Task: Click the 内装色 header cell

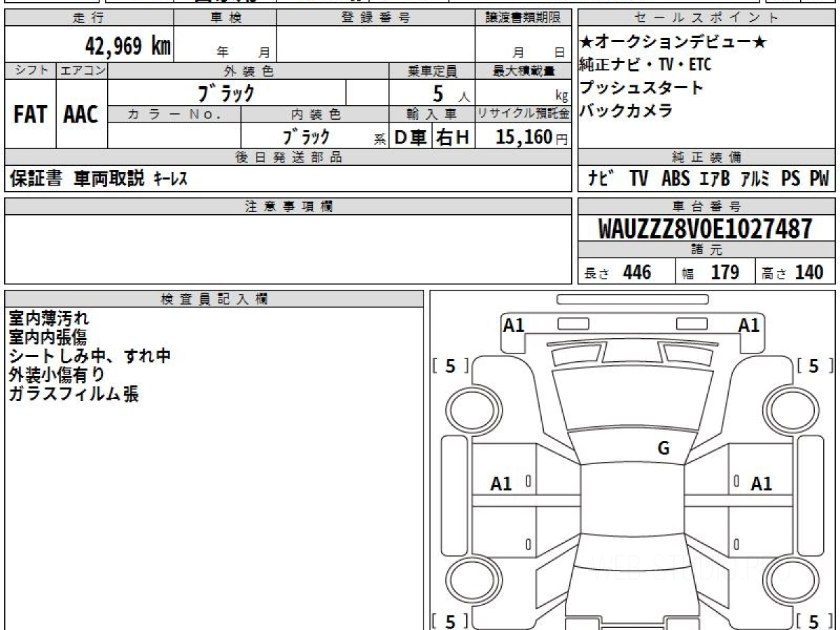Action: (315, 114)
